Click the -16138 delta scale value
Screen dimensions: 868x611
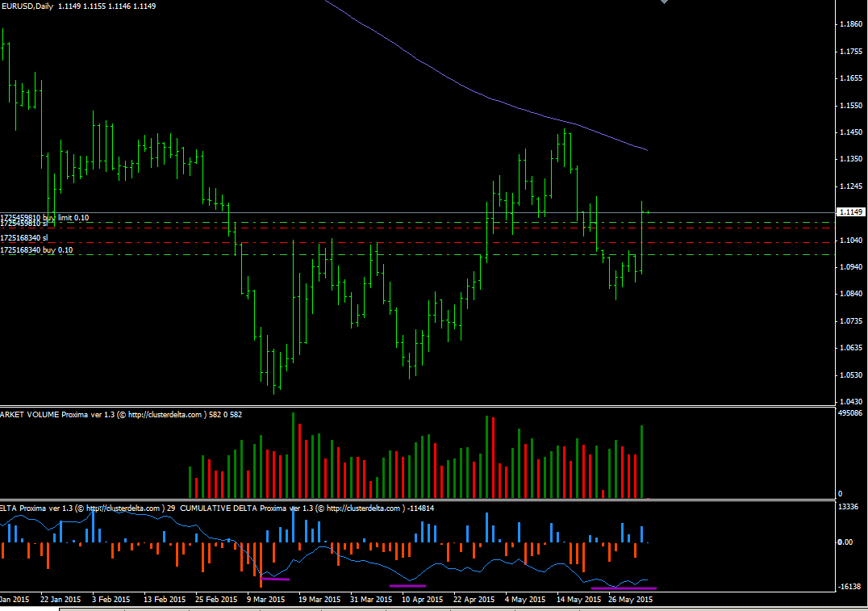[850, 587]
